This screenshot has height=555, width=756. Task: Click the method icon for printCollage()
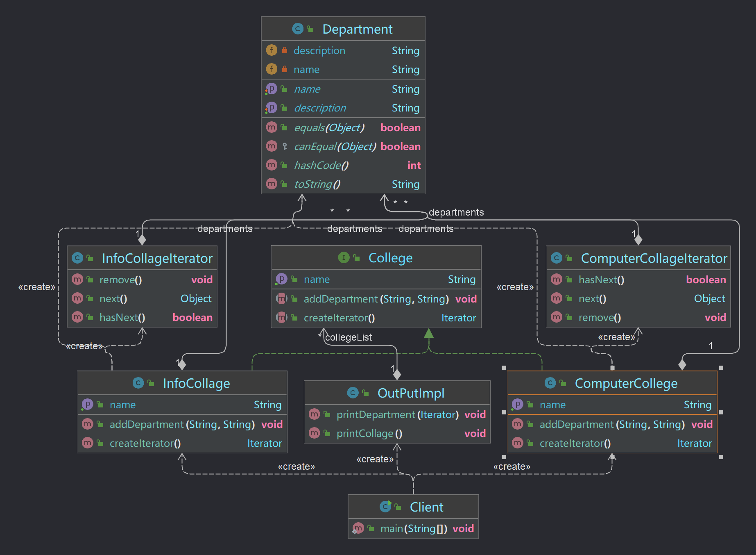coord(314,433)
